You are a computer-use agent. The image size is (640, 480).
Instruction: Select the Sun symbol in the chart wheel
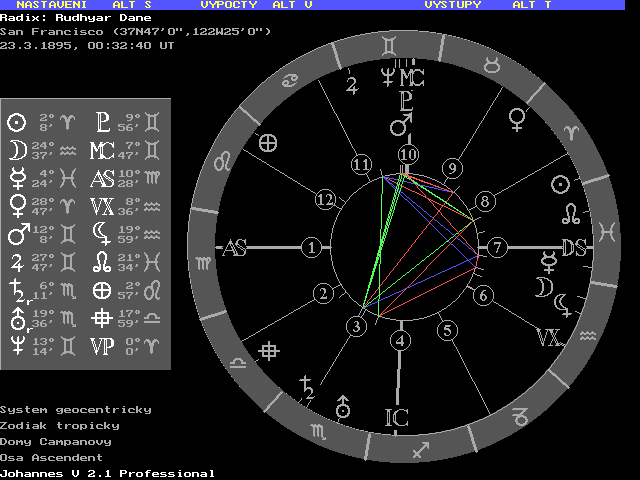pyautogui.click(x=563, y=184)
